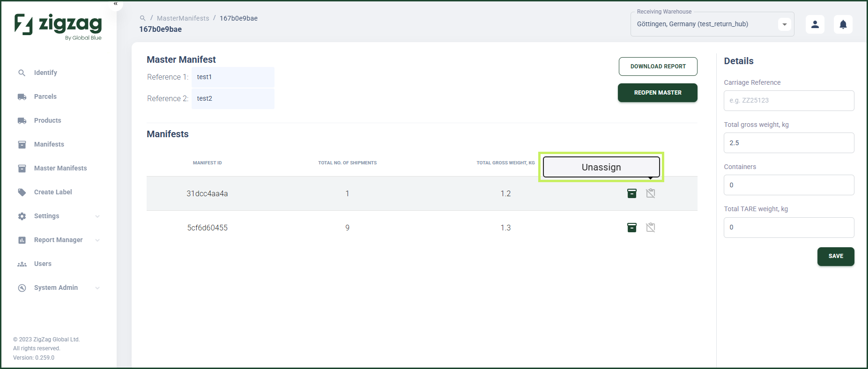Click the Carriage Reference input field
Image resolution: width=868 pixels, height=369 pixels.
789,101
